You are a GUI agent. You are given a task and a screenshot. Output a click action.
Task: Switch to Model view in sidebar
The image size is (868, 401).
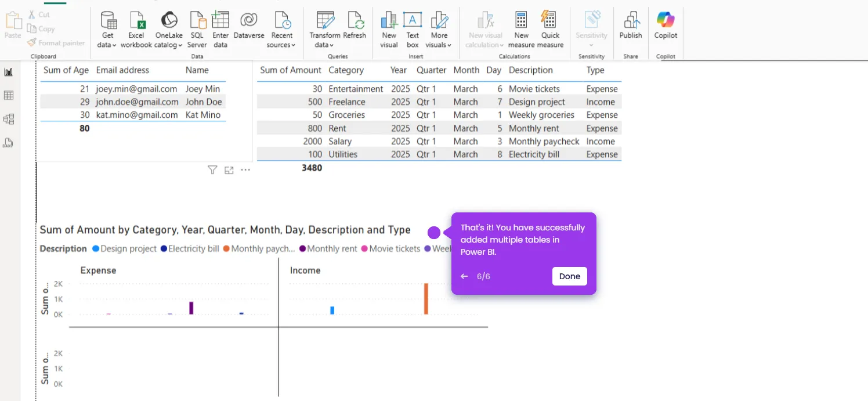[x=9, y=119]
